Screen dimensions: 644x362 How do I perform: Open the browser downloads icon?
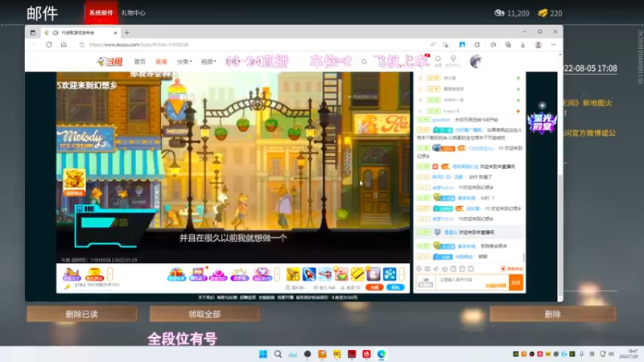(x=522, y=45)
